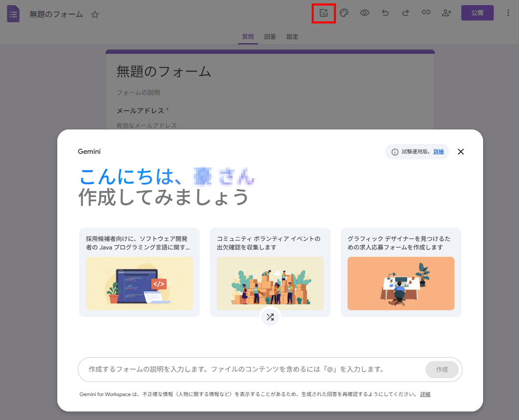Click the purple 公開 button
The image size is (519, 420).
coord(477,13)
